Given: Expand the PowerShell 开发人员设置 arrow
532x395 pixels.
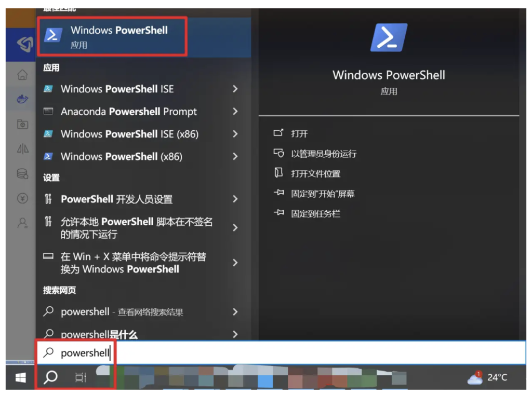Looking at the screenshot, I should (235, 199).
